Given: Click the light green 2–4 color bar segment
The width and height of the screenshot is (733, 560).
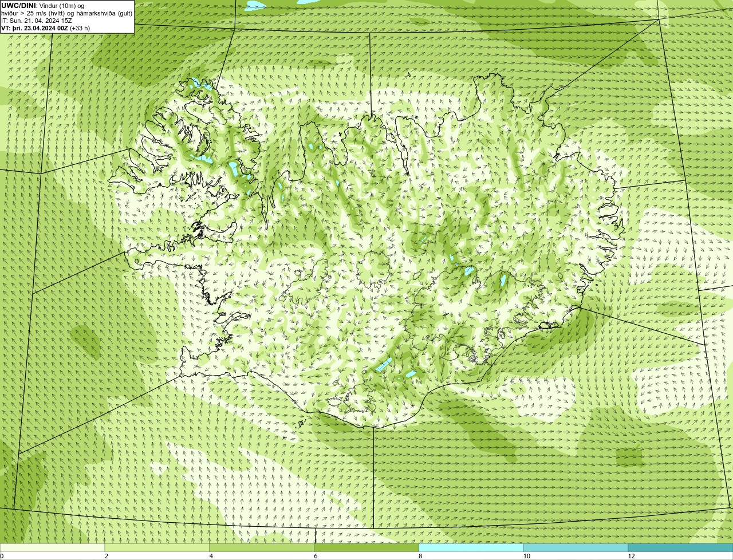Looking at the screenshot, I should (157, 547).
